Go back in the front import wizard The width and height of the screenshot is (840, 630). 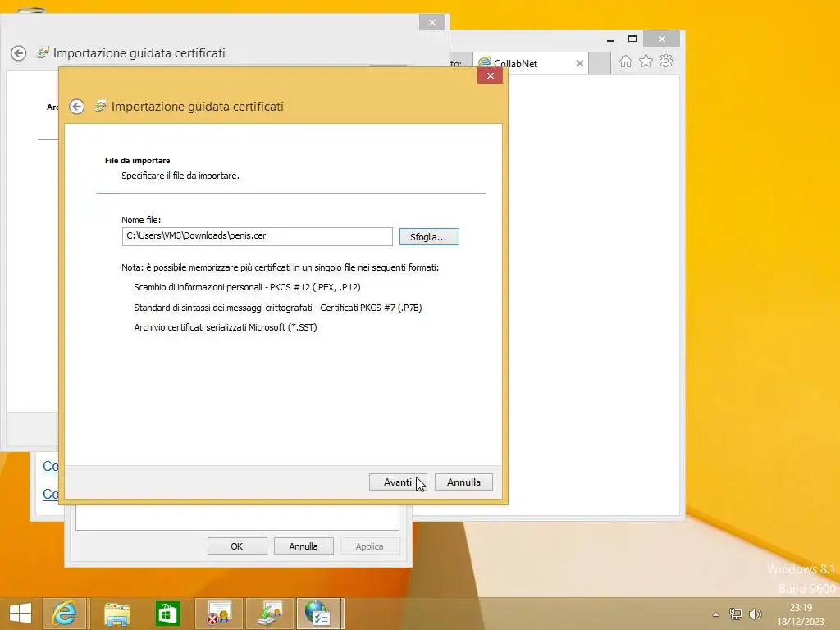[x=76, y=107]
